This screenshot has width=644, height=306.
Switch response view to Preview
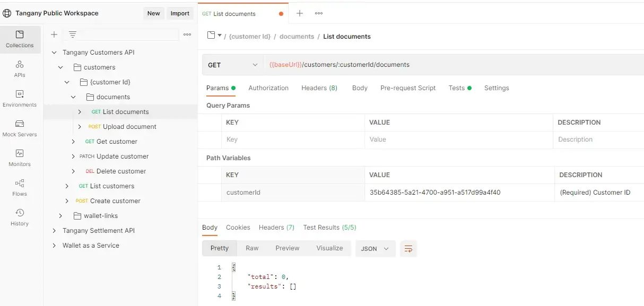click(288, 248)
